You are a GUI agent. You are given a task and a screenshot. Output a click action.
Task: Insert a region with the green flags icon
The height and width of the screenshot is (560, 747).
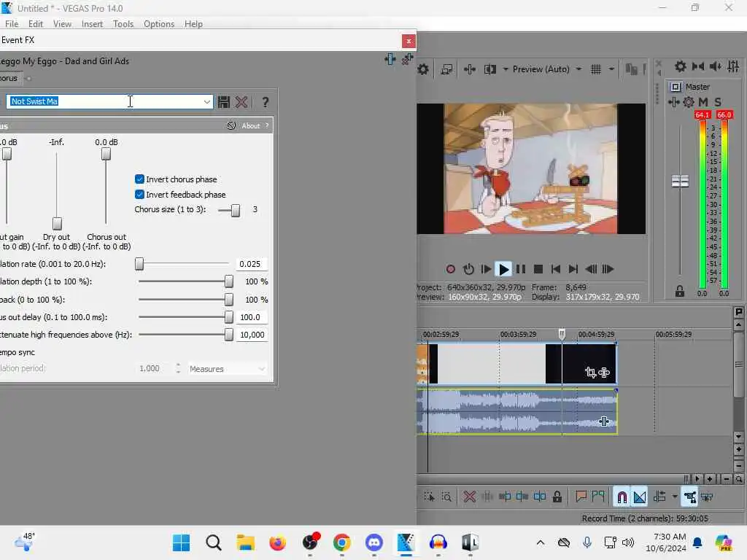pos(598,497)
